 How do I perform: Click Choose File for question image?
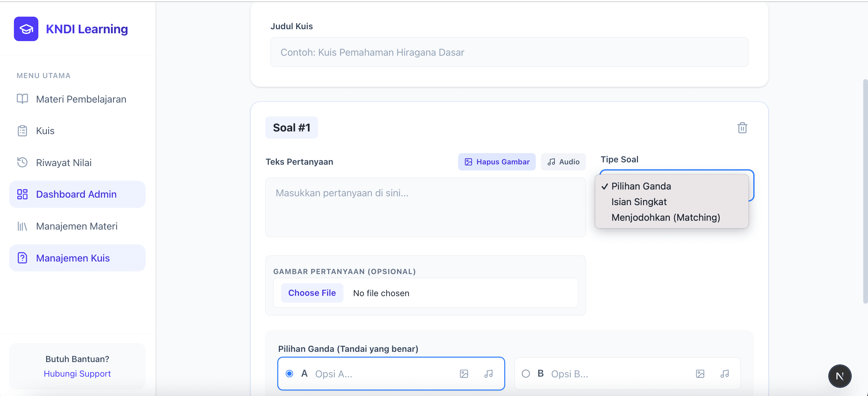[312, 293]
